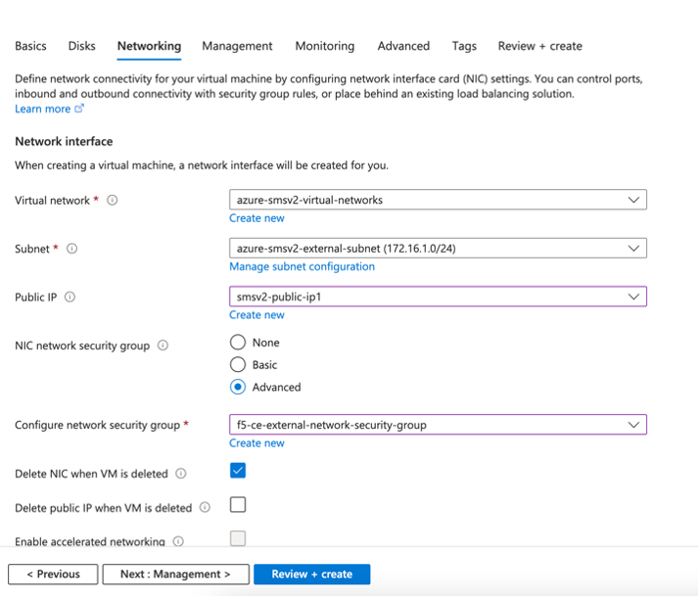Enable Delete public IP when VM is deleted

tap(238, 505)
